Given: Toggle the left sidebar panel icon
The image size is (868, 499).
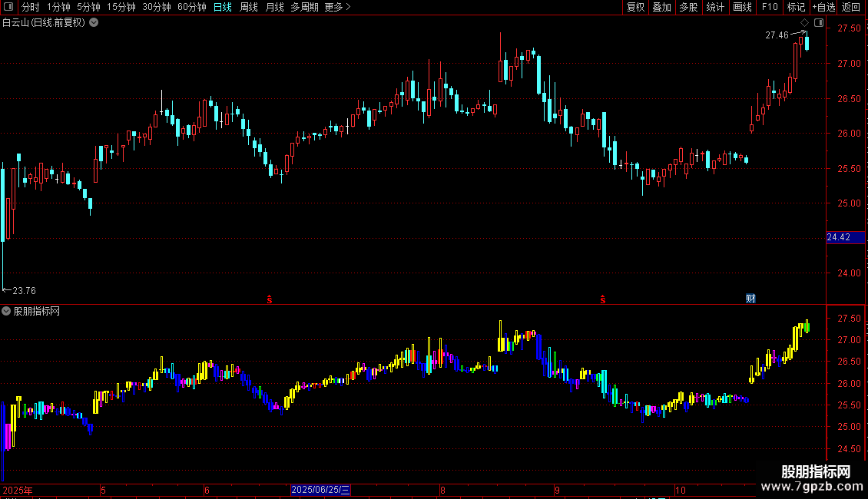Looking at the screenshot, I should click(x=8, y=7).
